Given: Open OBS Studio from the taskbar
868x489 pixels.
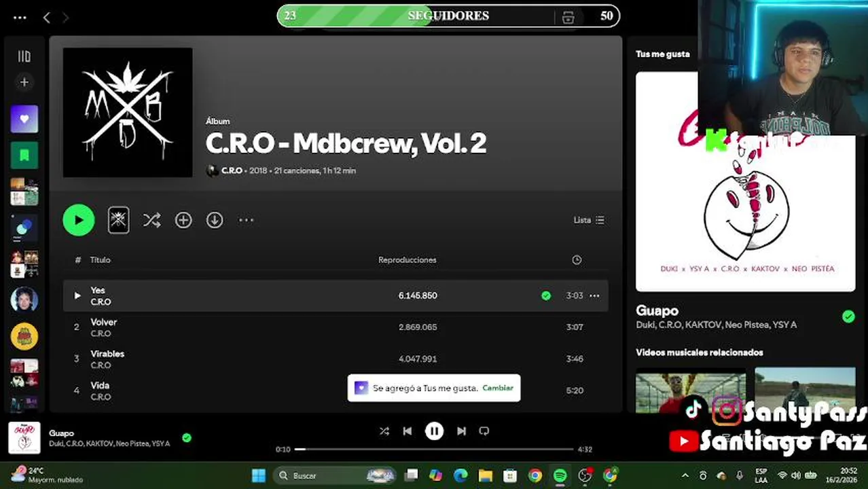Looking at the screenshot, I should point(585,475).
